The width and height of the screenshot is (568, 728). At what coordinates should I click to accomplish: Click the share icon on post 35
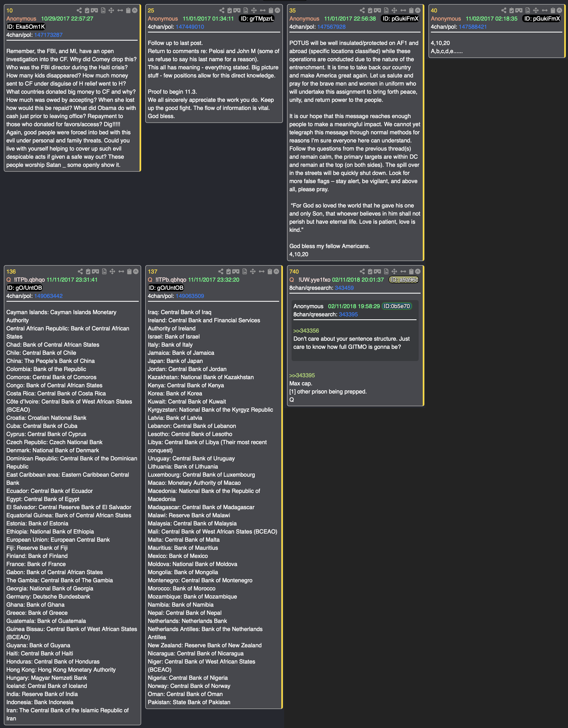tap(362, 10)
